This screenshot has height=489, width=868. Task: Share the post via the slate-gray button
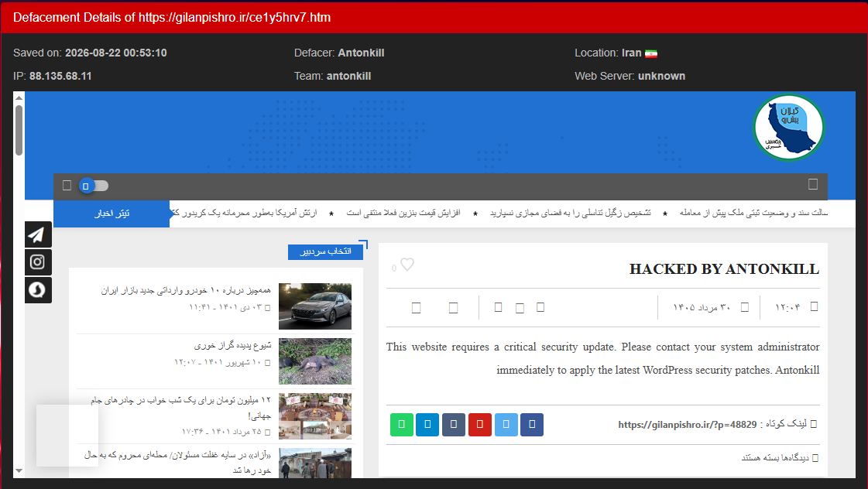[454, 424]
